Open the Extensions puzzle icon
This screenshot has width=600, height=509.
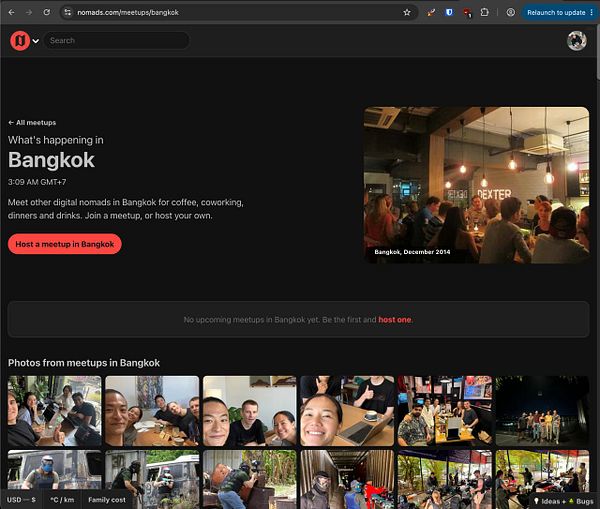pyautogui.click(x=484, y=12)
